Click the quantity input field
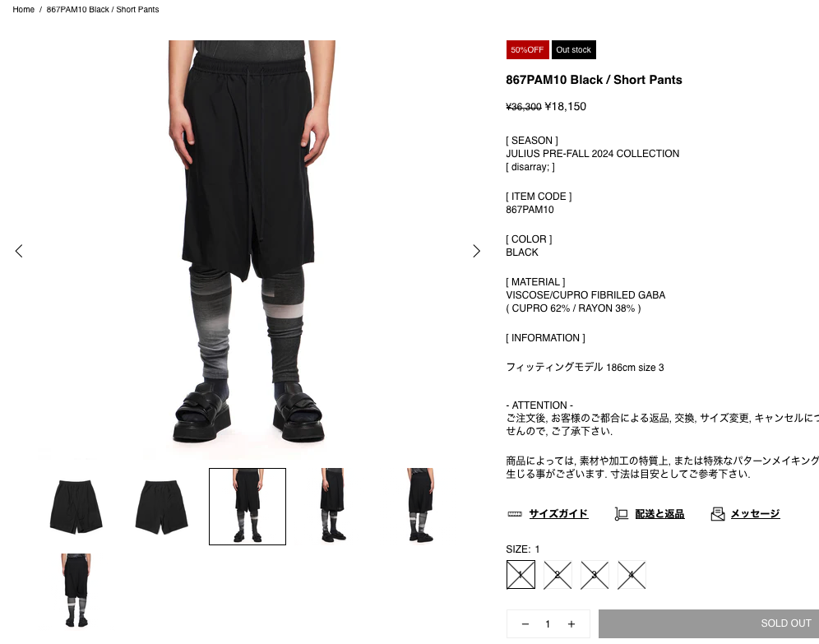This screenshot has height=644, width=819. (548, 624)
